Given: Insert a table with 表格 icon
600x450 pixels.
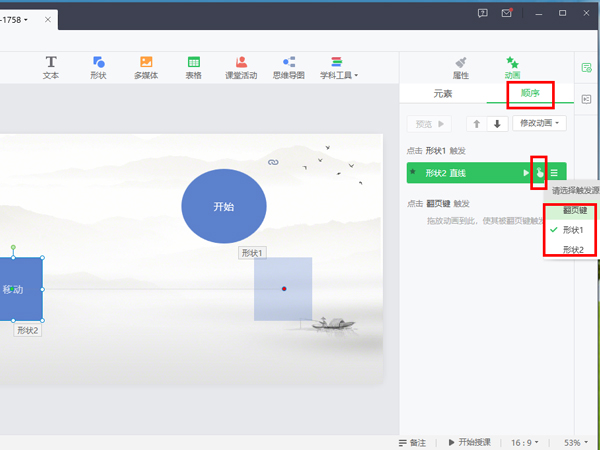Looking at the screenshot, I should [x=193, y=67].
